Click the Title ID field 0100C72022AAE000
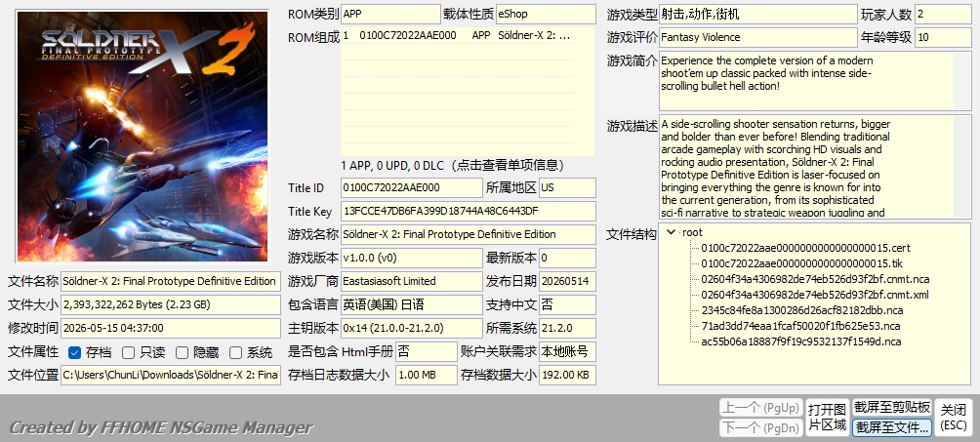 (x=411, y=187)
